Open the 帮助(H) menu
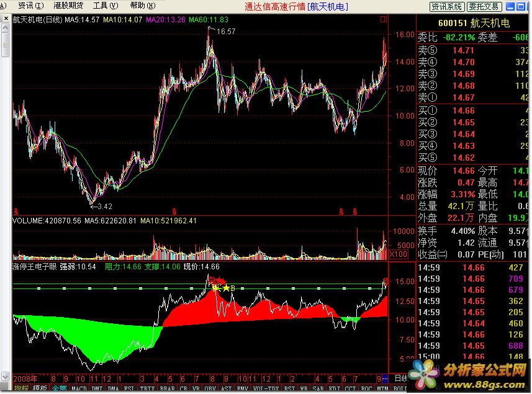Screen dimensions: 532x394 tap(143, 6)
